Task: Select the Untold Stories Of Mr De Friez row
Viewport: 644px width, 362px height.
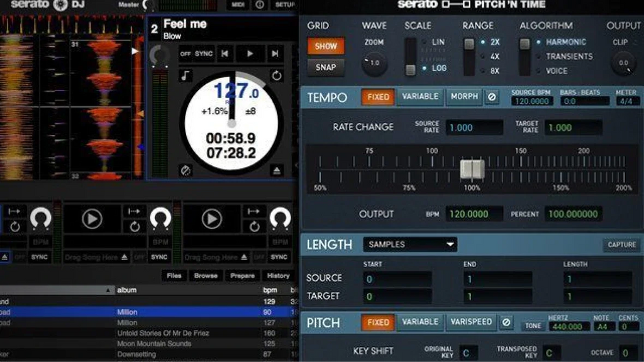Action: (x=148, y=333)
